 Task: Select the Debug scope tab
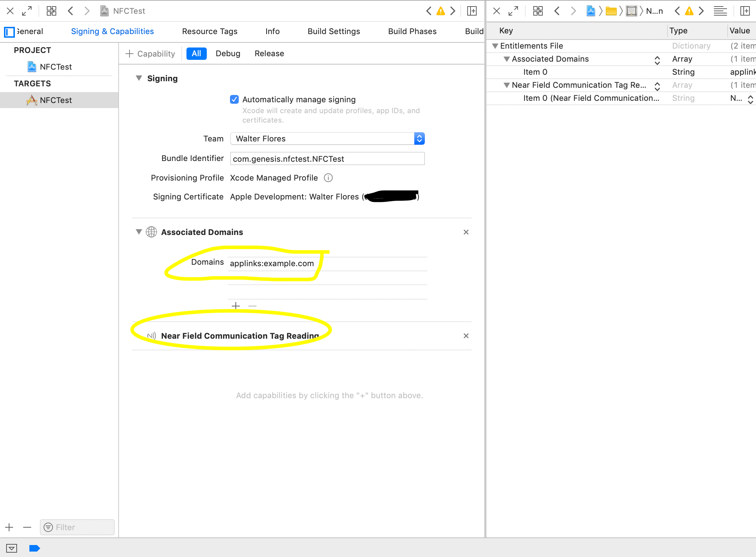228,53
